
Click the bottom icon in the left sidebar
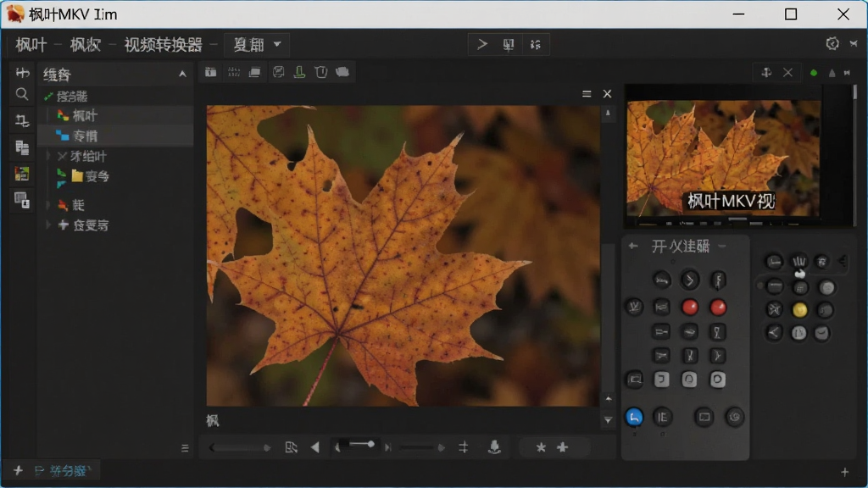coord(21,200)
